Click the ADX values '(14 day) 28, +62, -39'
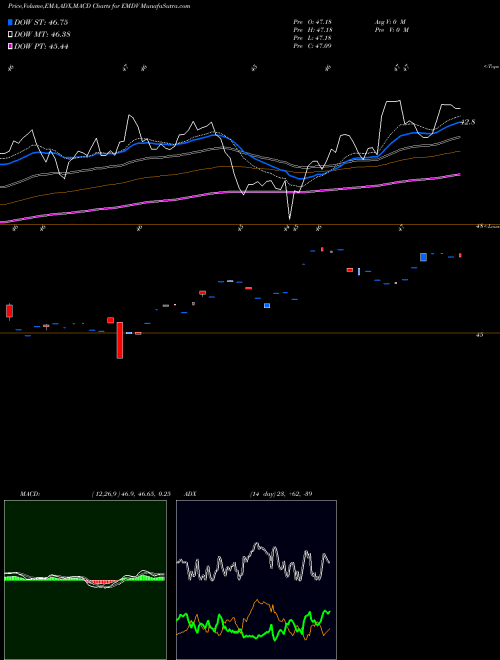The image size is (500, 660). coord(281,494)
